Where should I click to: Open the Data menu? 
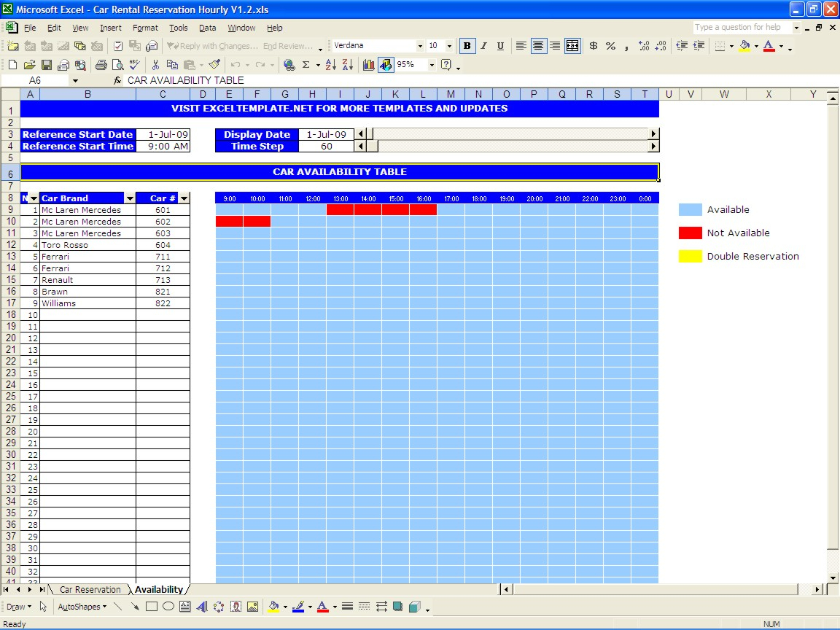(207, 28)
